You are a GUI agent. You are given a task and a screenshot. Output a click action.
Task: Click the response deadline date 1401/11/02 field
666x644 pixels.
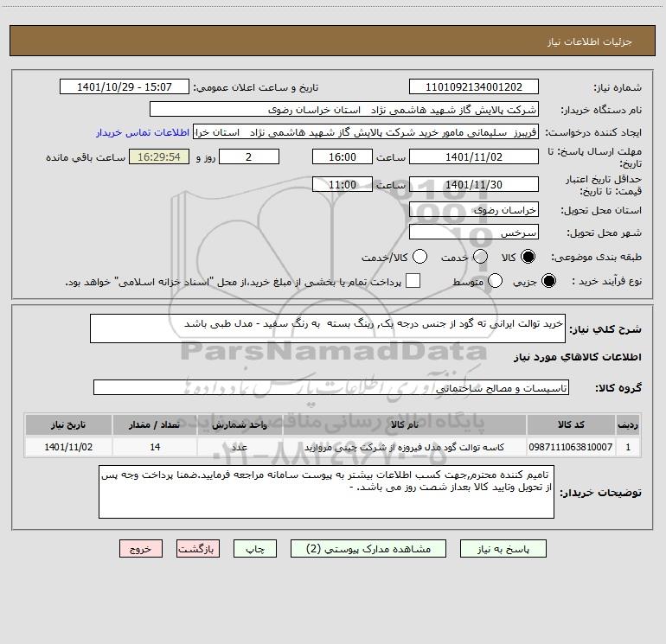[x=474, y=156]
